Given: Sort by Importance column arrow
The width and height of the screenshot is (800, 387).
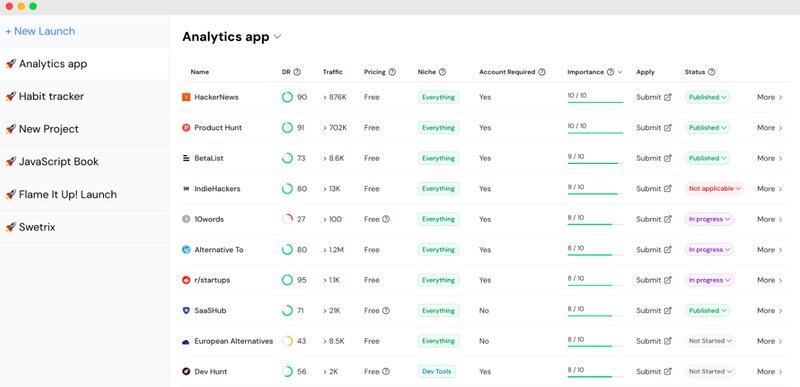Looking at the screenshot, I should click(620, 72).
